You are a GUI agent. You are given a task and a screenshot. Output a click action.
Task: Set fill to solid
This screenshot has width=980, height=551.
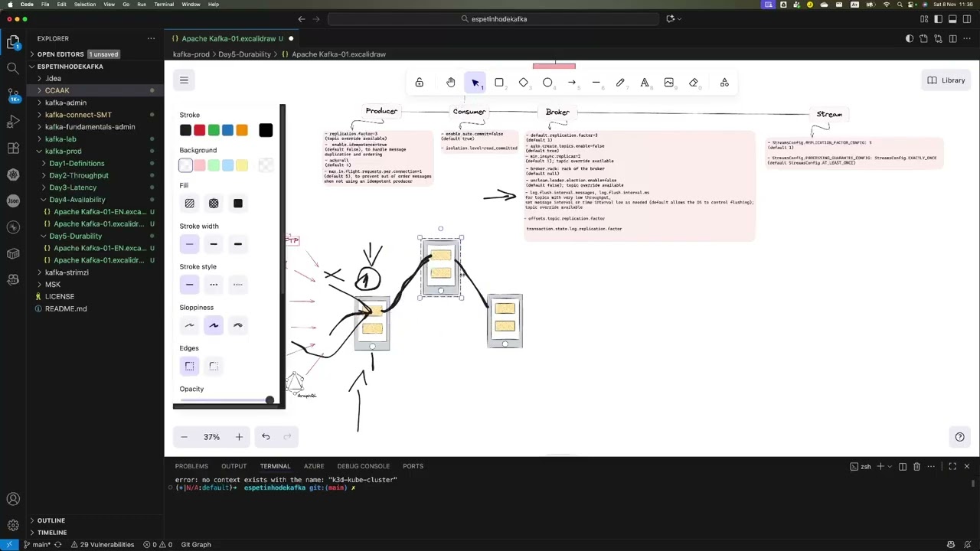[x=238, y=204]
